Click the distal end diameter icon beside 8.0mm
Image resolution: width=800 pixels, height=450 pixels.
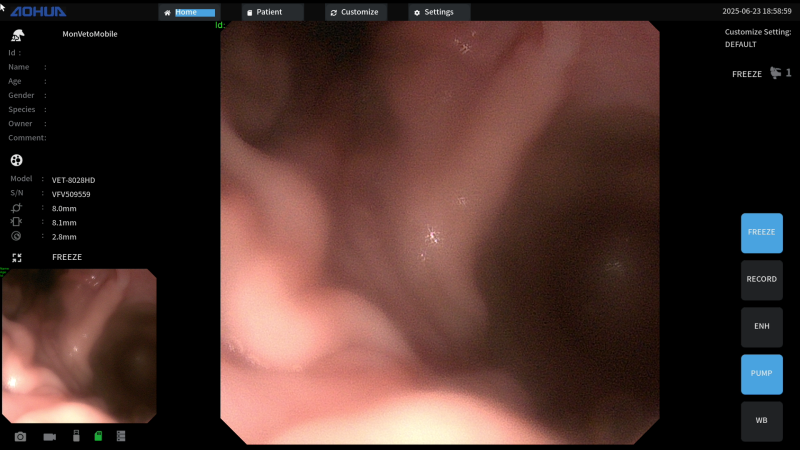[x=16, y=208]
